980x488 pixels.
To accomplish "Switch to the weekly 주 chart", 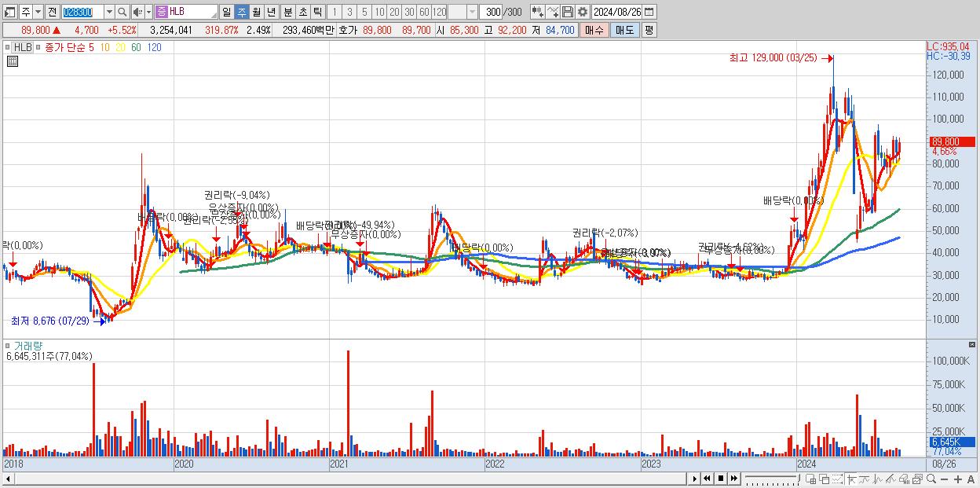I will pos(241,12).
